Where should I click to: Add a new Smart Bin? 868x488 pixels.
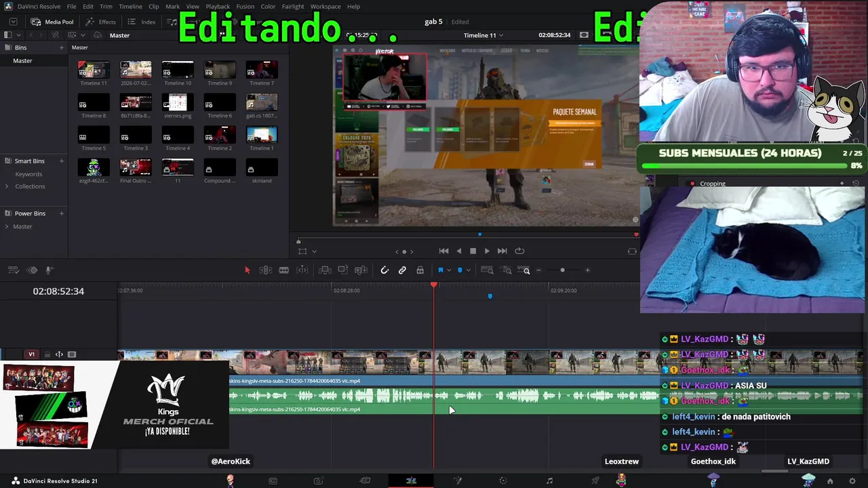62,161
